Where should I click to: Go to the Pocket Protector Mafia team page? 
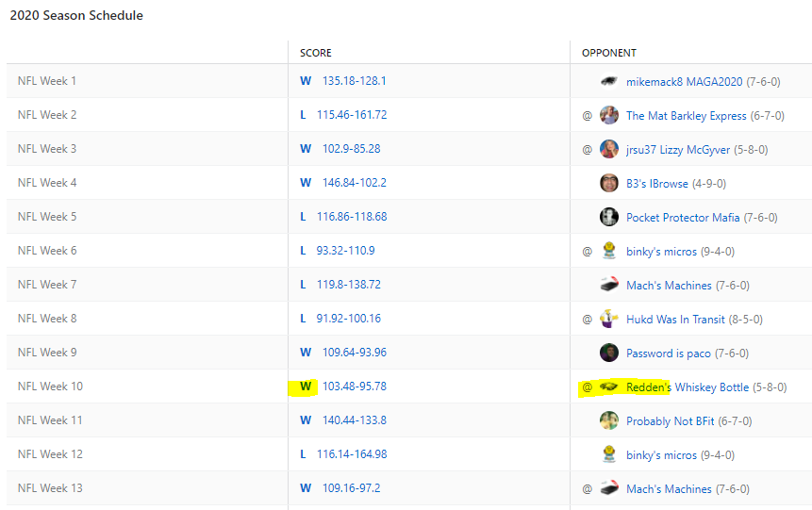683,218
